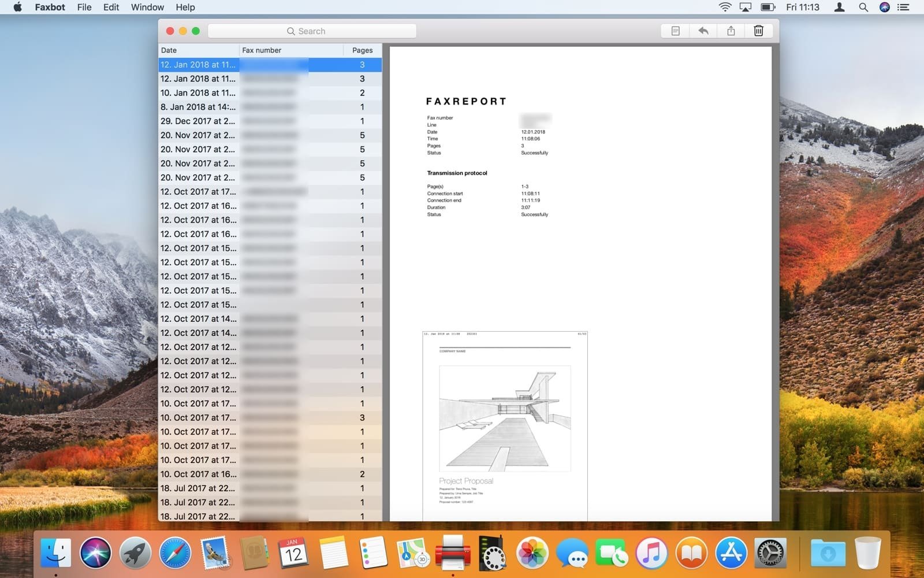Open System Preferences from the Dock
Screen dimensions: 924x578
[770, 553]
